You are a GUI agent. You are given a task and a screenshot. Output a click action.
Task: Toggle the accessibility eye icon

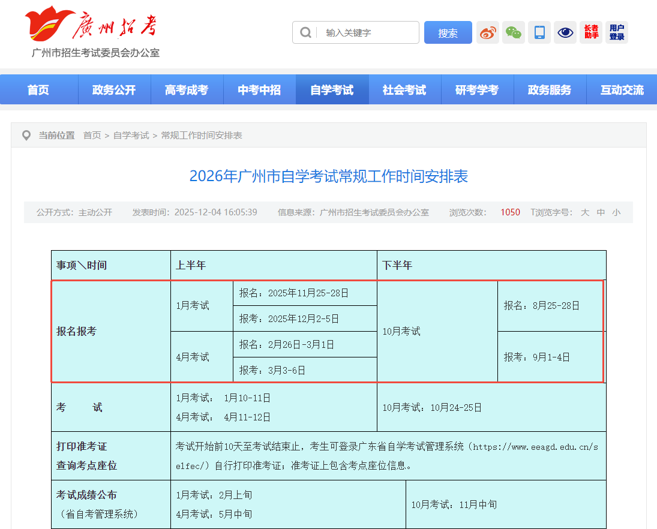(565, 33)
